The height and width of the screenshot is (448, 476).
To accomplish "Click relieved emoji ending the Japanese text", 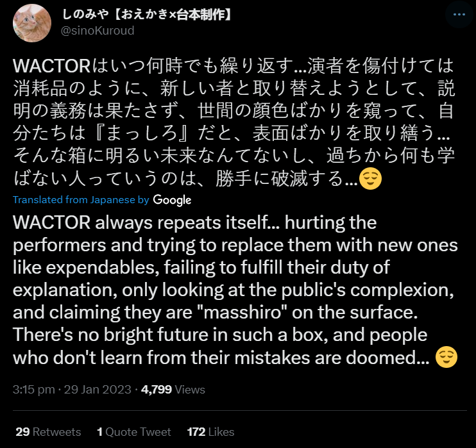I will coord(370,178).
